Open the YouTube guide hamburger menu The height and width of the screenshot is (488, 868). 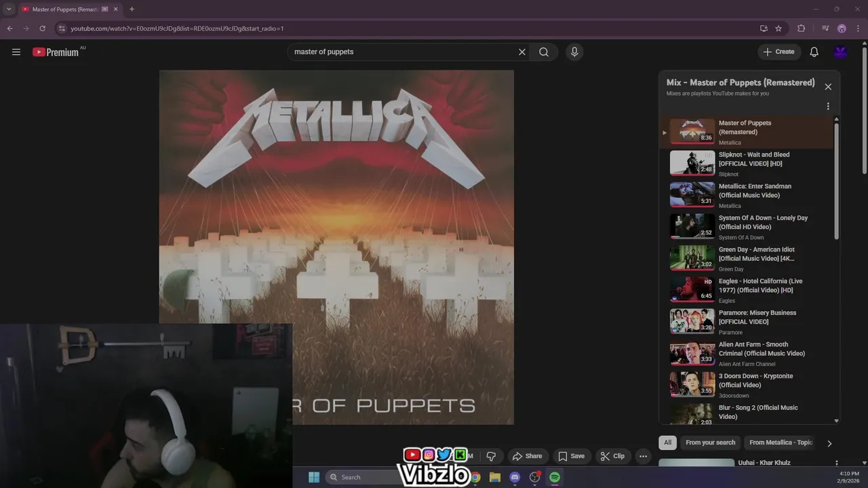(16, 52)
